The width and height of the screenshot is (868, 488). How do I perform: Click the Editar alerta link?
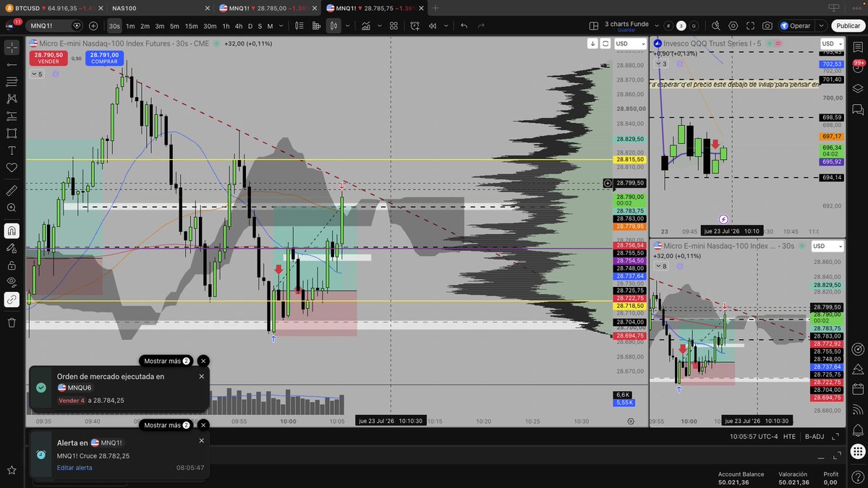click(75, 468)
